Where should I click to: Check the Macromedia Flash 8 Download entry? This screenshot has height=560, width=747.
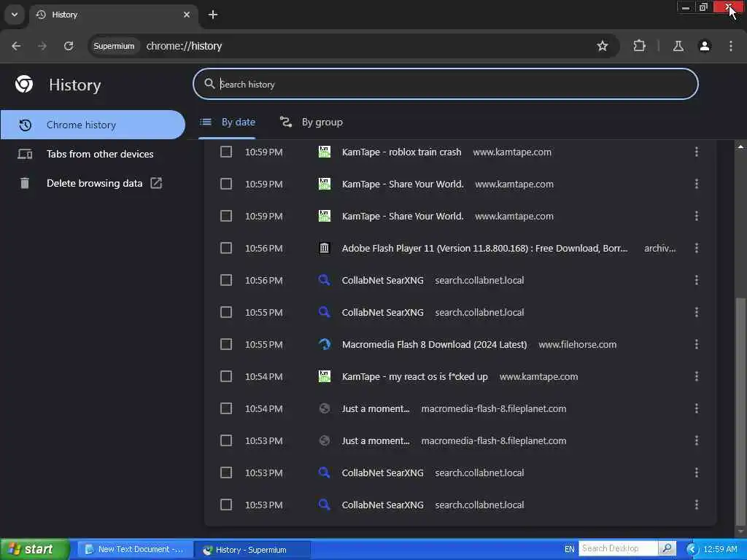click(x=226, y=344)
